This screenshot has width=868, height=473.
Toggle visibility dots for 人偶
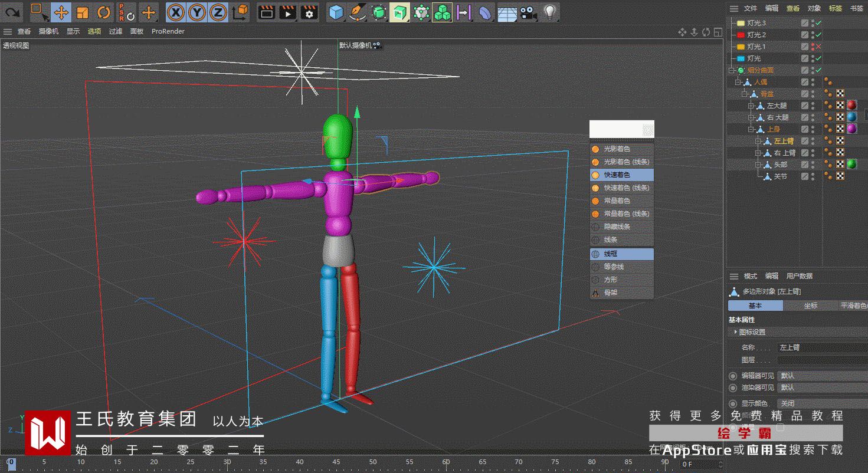click(813, 82)
